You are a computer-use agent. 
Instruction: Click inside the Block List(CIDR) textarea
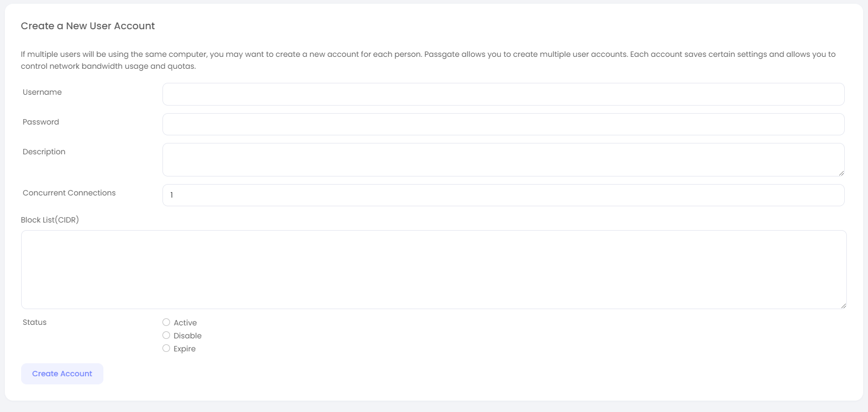coord(433,269)
